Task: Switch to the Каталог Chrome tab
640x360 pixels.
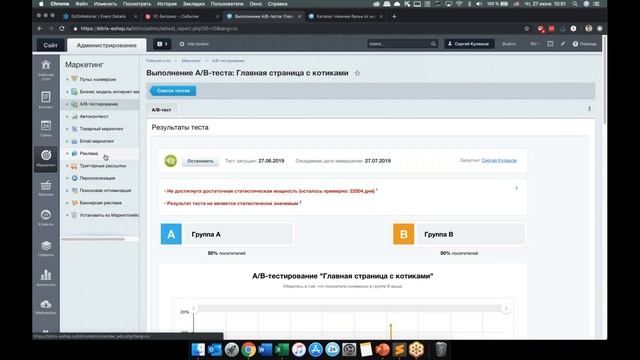Action: [345, 16]
